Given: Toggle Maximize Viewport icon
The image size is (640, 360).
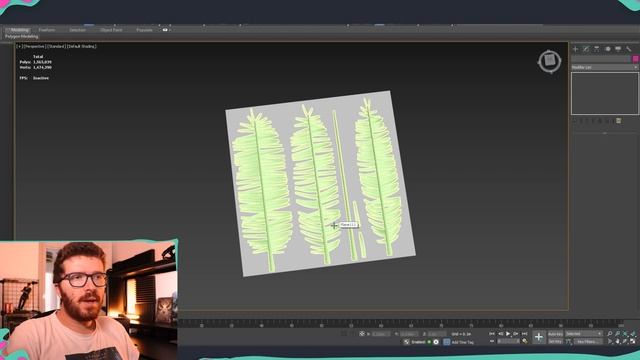Looking at the screenshot, I should (x=633, y=341).
